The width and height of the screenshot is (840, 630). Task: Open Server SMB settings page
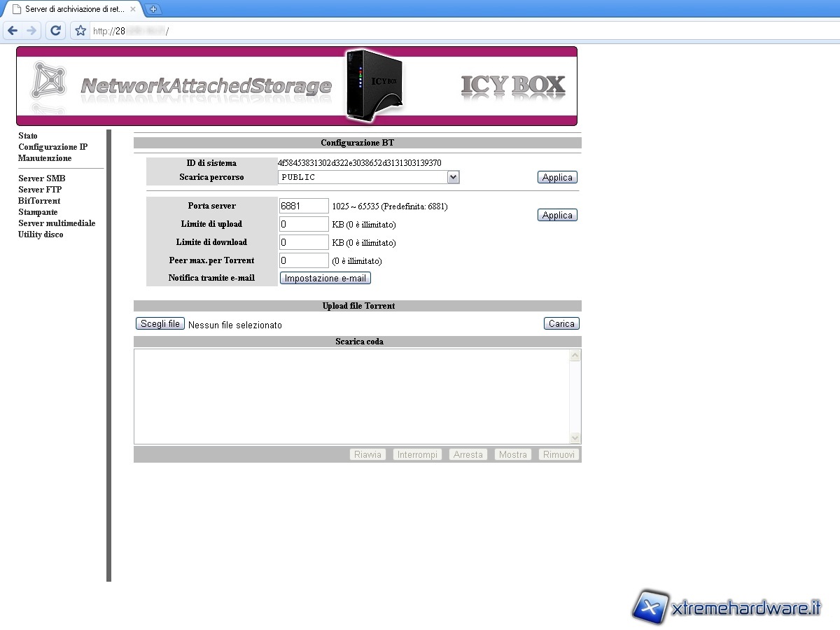[x=41, y=178]
